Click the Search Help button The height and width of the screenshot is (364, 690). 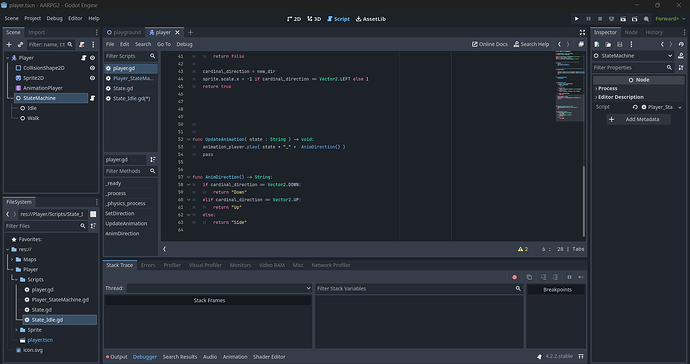531,44
